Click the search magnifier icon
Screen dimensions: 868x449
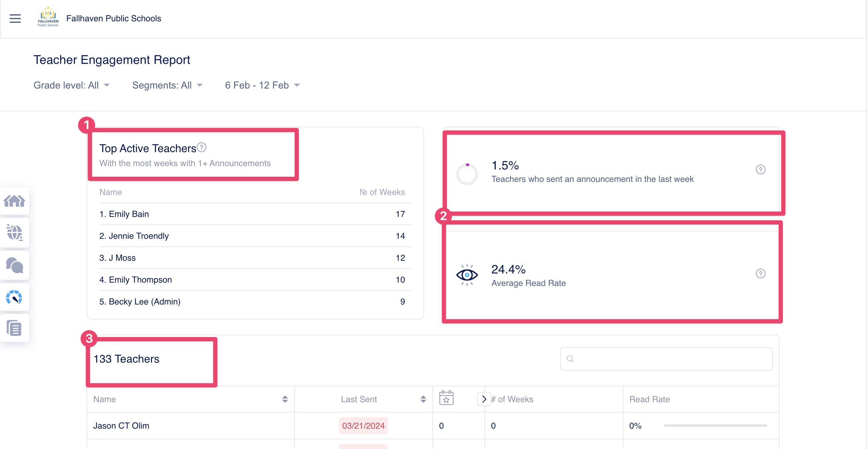point(570,359)
